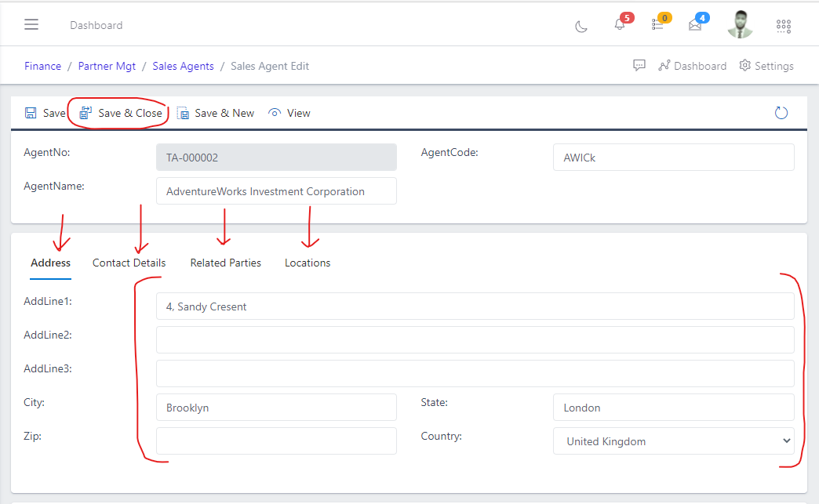The width and height of the screenshot is (819, 504).
Task: Open the Settings gear in the breadcrumb bar
Action: [766, 66]
